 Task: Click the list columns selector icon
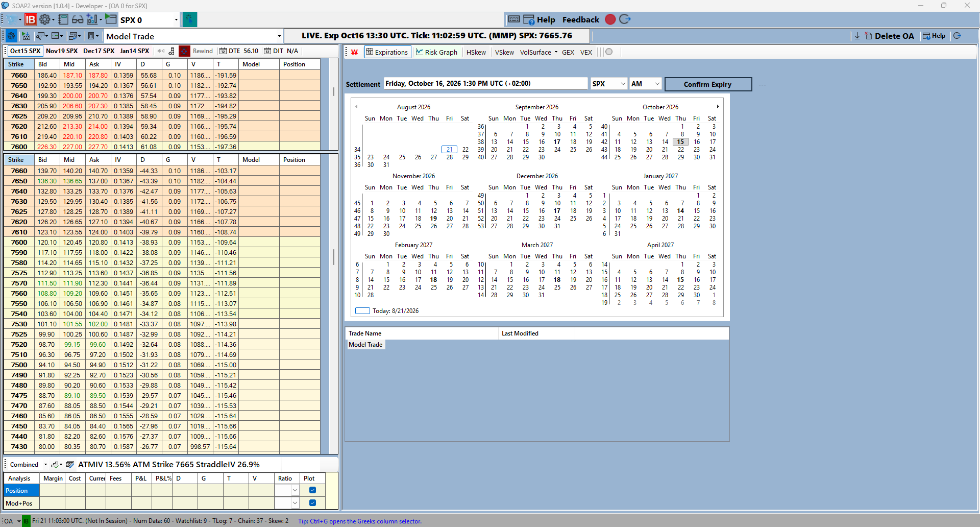(x=56, y=36)
